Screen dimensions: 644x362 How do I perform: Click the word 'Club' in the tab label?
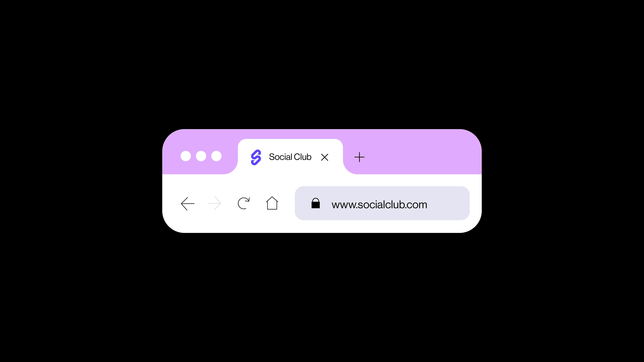pyautogui.click(x=303, y=157)
